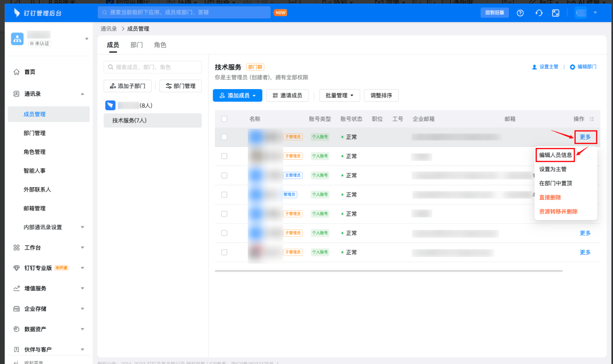
Task: Click the organization avatar icon in the sidebar
Action: (x=17, y=39)
